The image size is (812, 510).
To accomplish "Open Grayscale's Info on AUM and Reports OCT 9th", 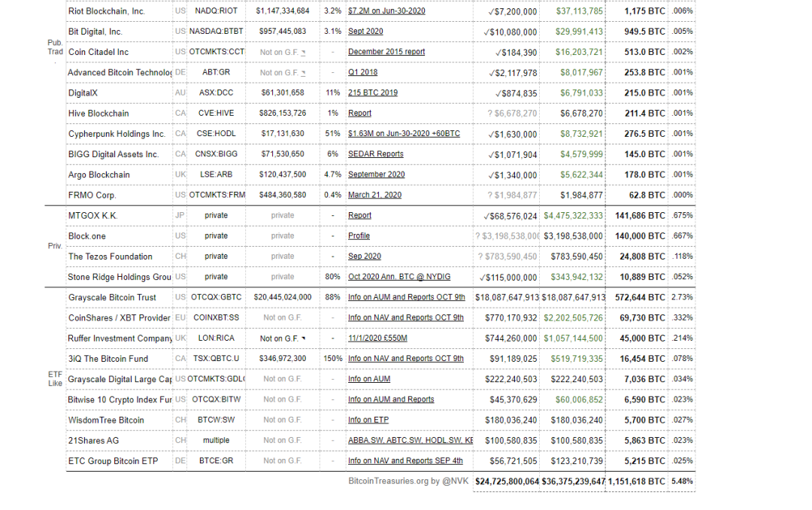I will tap(407, 297).
